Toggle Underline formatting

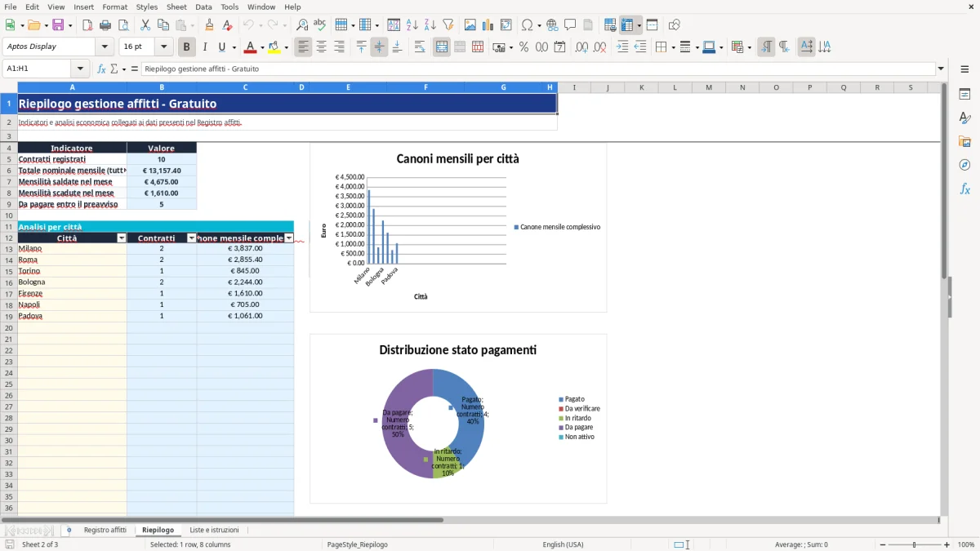coord(222,47)
